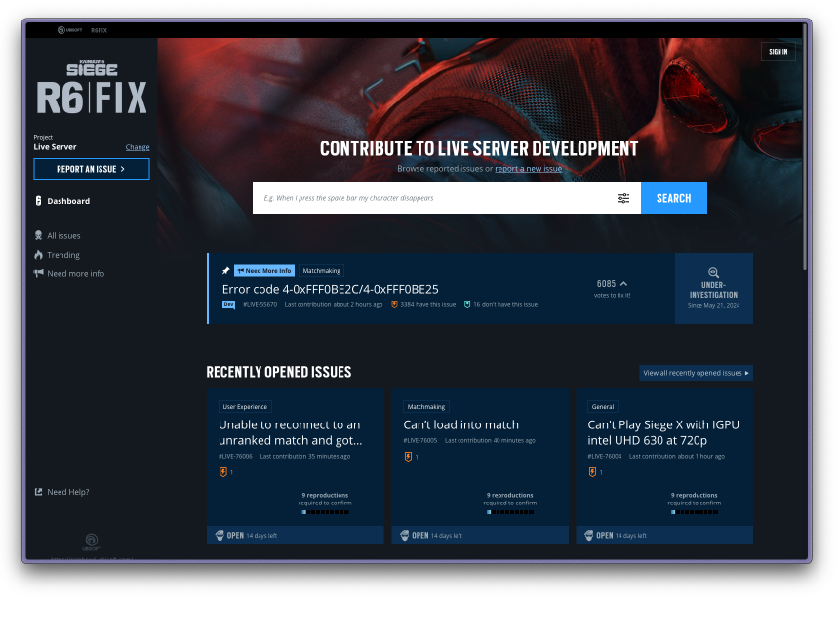
Task: Click Change to switch the Live Server project
Action: coord(137,147)
